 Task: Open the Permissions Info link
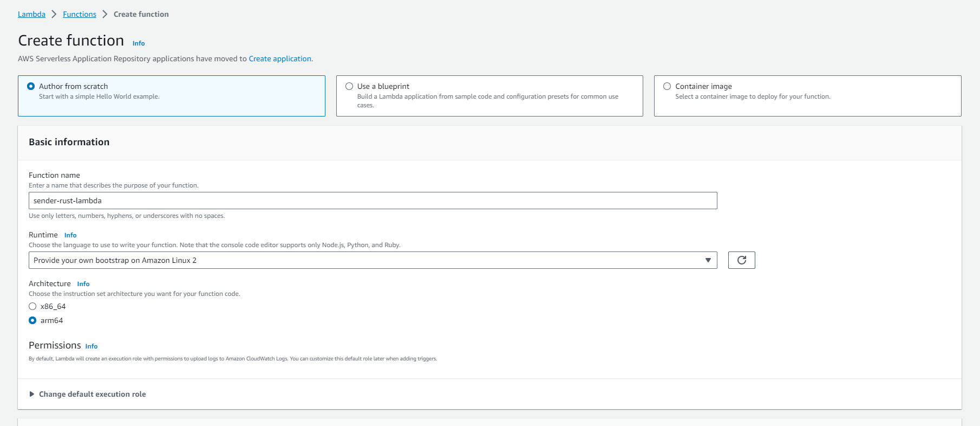click(x=92, y=346)
